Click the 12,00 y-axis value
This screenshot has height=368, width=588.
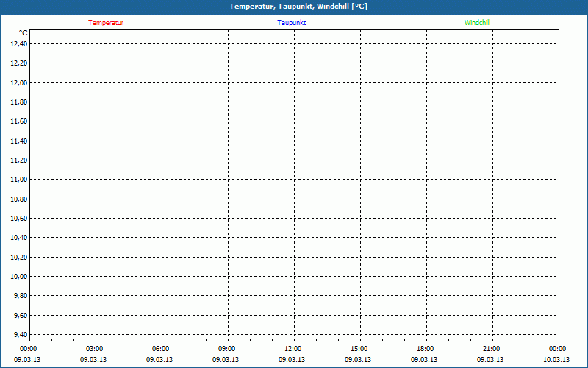tap(19, 83)
